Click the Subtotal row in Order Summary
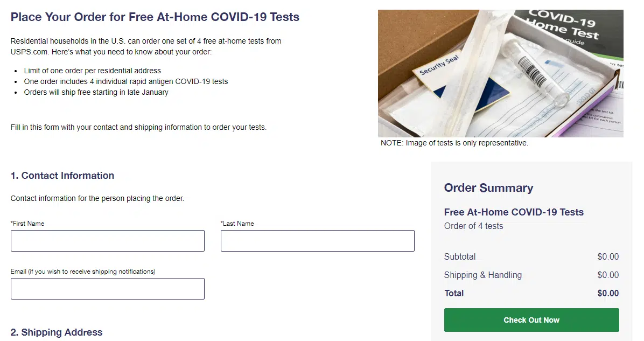644x341 pixels. pos(459,256)
